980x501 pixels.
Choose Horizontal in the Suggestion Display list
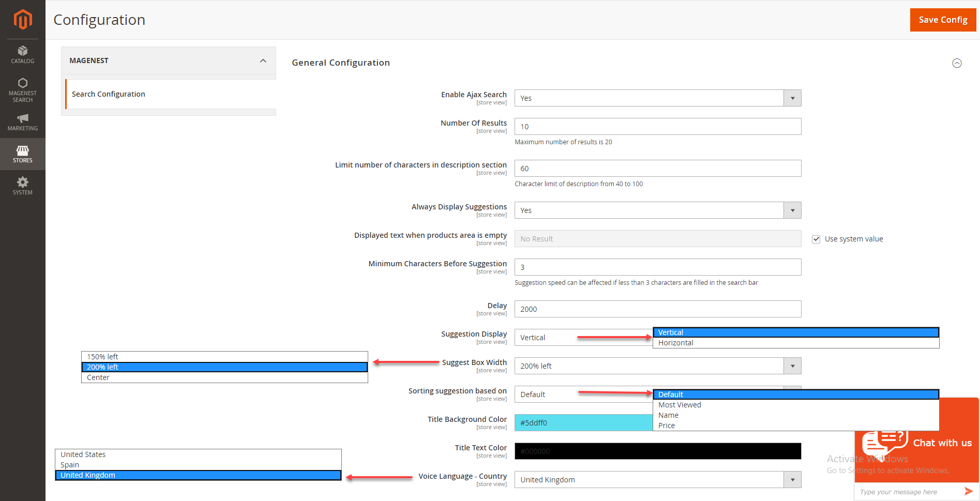(676, 343)
